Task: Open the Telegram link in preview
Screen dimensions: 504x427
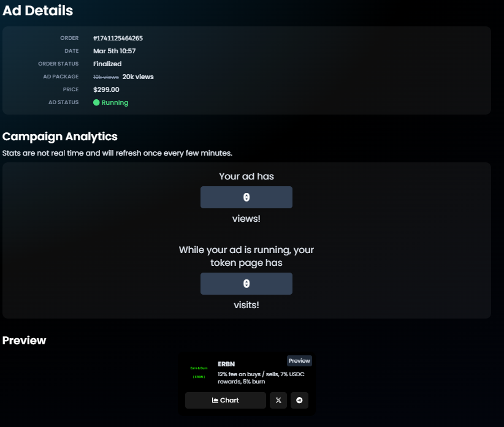Action: coord(299,400)
